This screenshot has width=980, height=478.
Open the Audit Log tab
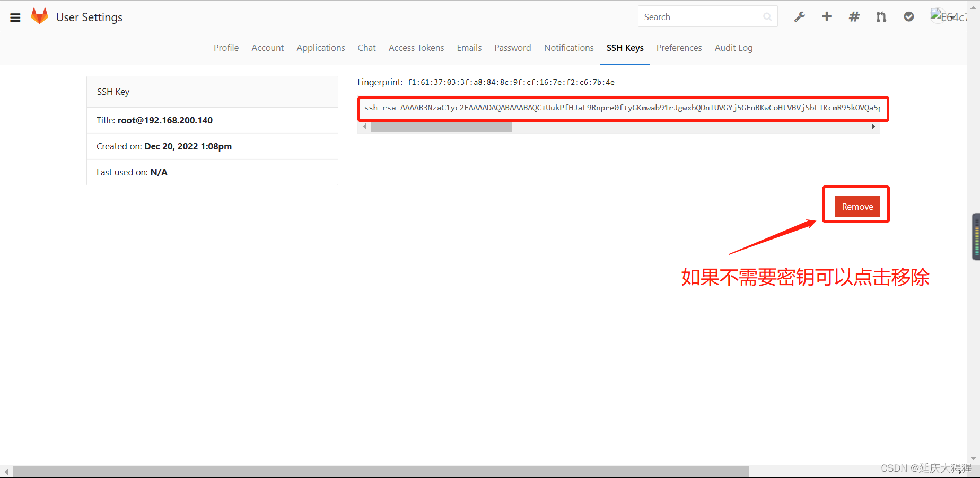pos(734,48)
